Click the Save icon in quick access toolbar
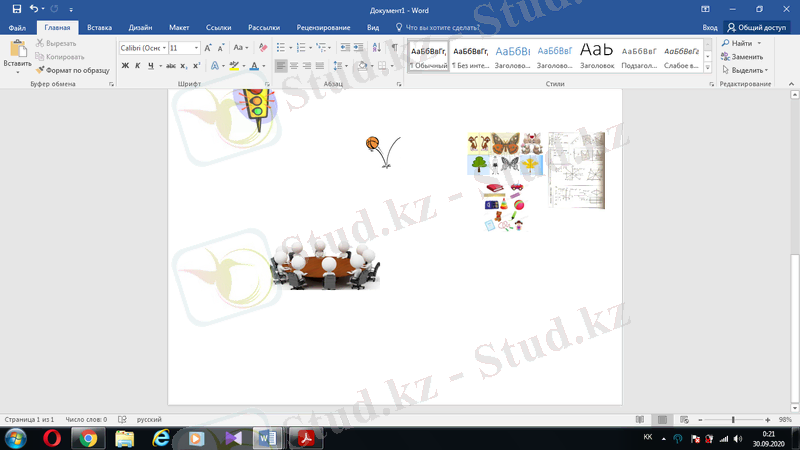Viewport: 800px width, 450px height. pos(17,8)
